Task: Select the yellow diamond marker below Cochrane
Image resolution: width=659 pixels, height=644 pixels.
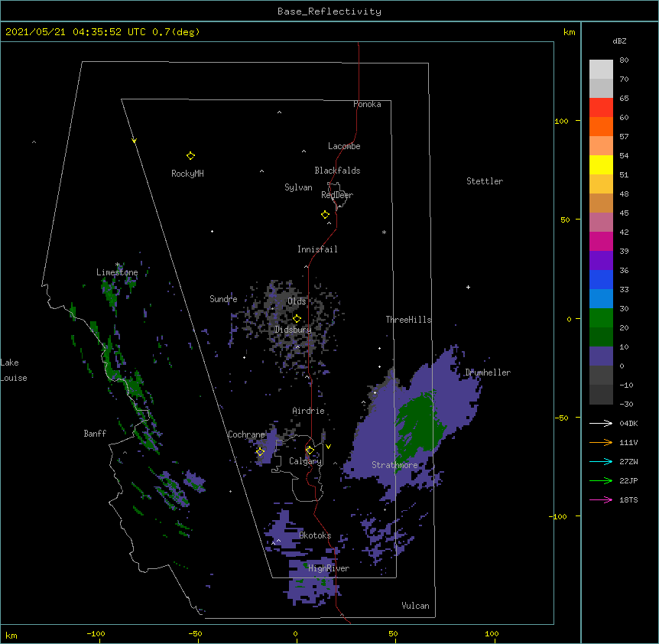Action: tap(260, 451)
